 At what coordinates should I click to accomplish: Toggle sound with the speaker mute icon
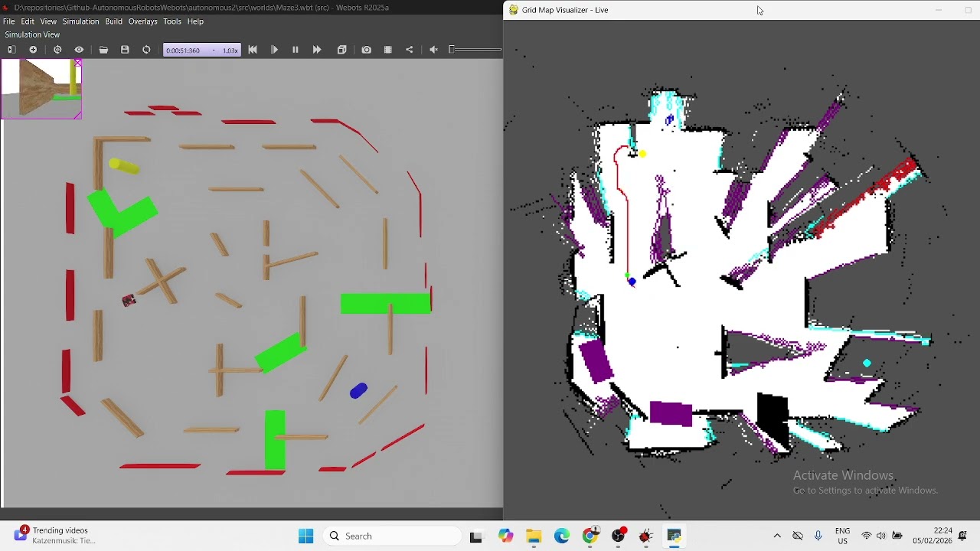(434, 50)
